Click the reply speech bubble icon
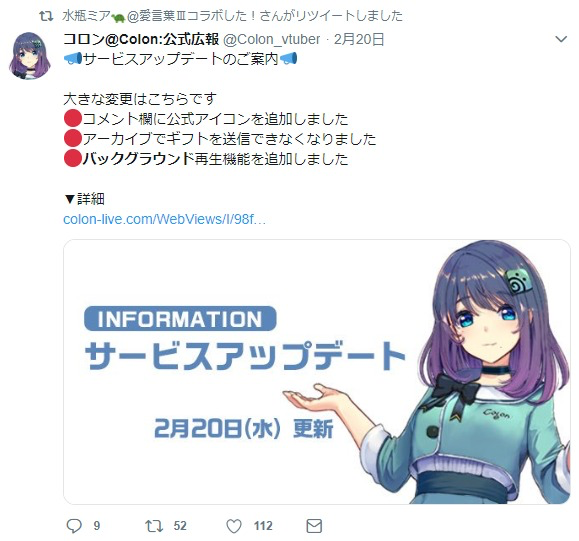Screen dimensions: 579x541 point(74,525)
